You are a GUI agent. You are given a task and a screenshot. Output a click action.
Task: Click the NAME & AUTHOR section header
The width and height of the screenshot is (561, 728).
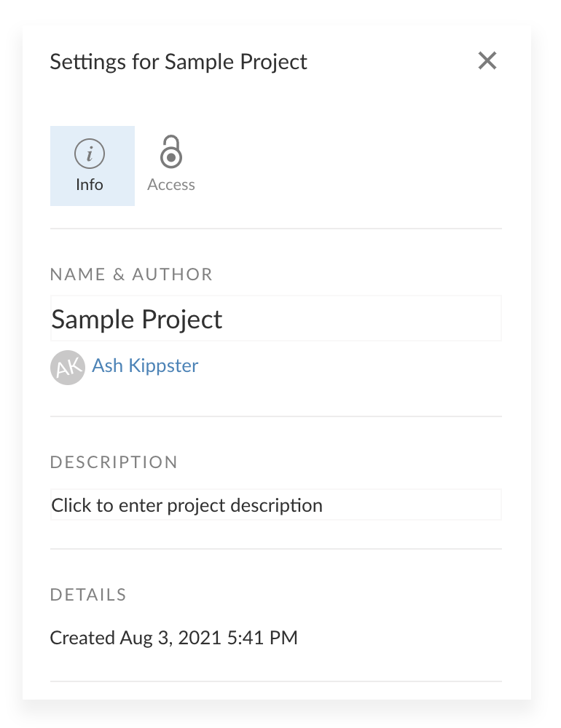click(131, 274)
